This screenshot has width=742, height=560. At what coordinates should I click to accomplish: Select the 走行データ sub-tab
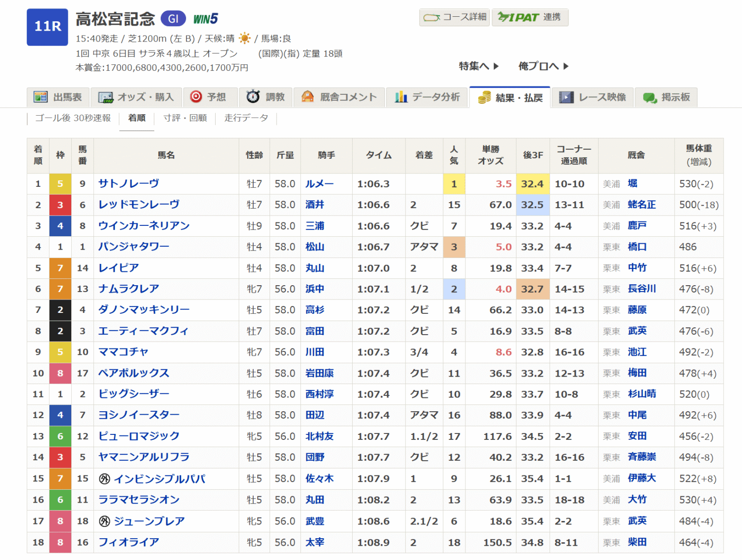(246, 118)
